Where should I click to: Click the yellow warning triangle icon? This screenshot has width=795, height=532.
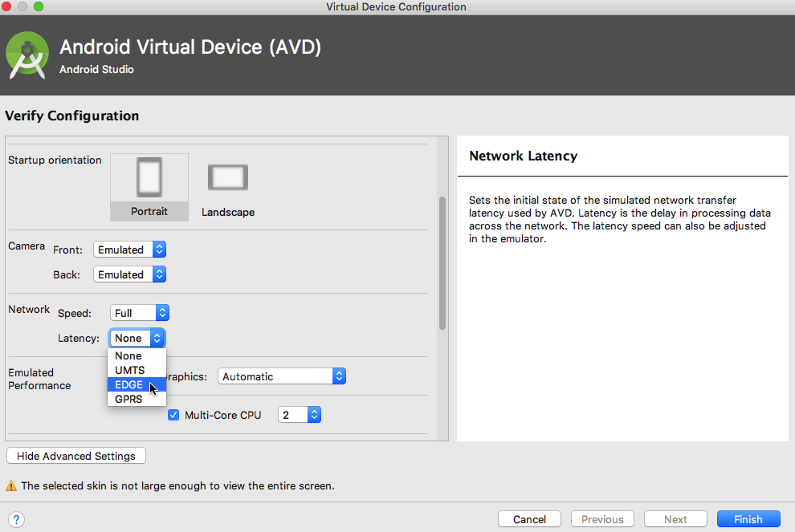tap(11, 485)
